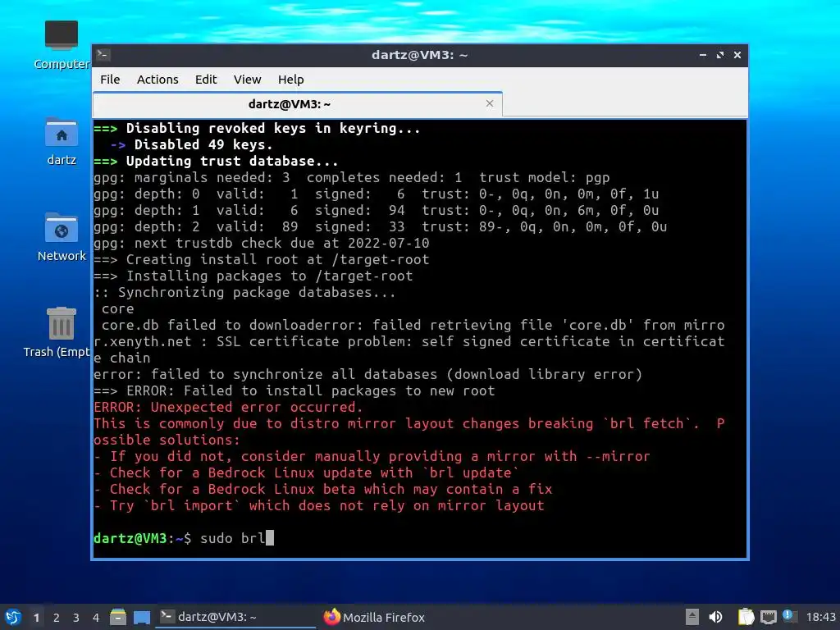The height and width of the screenshot is (630, 840).
Task: Maximize the terminal window
Action: click(x=720, y=55)
